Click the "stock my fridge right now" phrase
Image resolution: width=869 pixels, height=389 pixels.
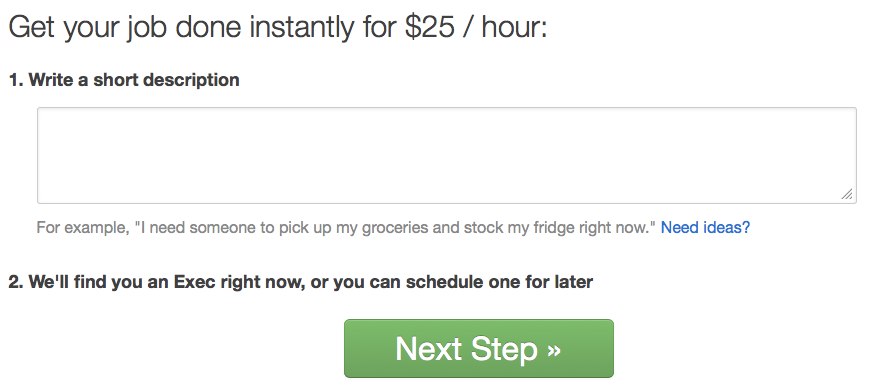pyautogui.click(x=560, y=228)
